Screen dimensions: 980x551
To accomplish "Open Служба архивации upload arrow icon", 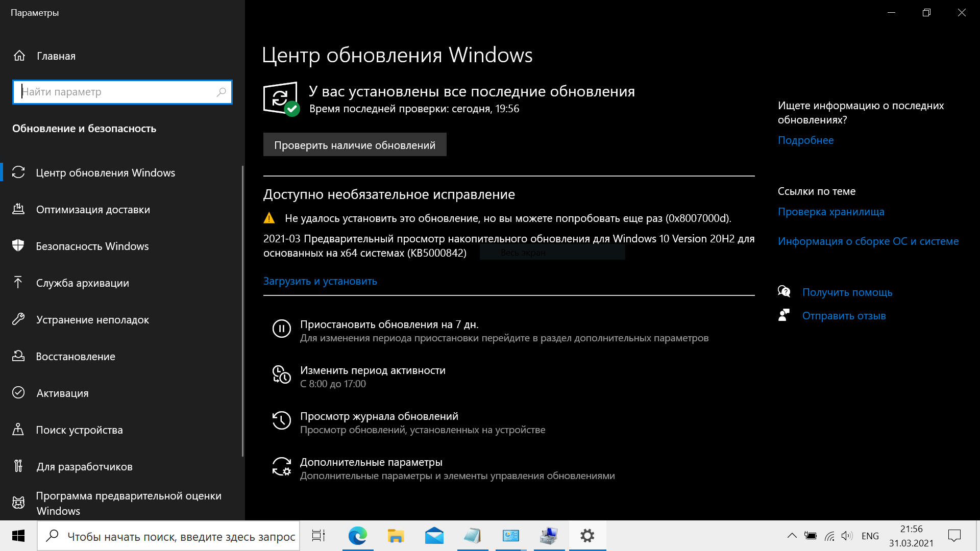I will [x=18, y=282].
